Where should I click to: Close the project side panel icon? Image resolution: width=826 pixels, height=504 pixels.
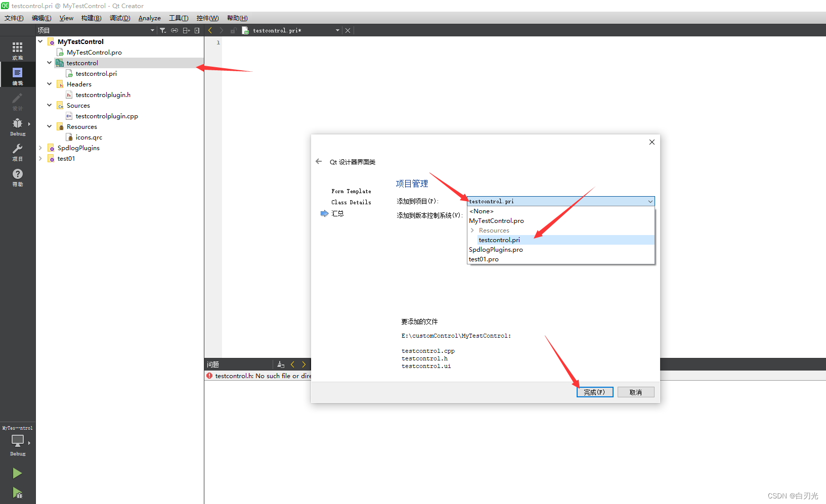click(x=197, y=30)
